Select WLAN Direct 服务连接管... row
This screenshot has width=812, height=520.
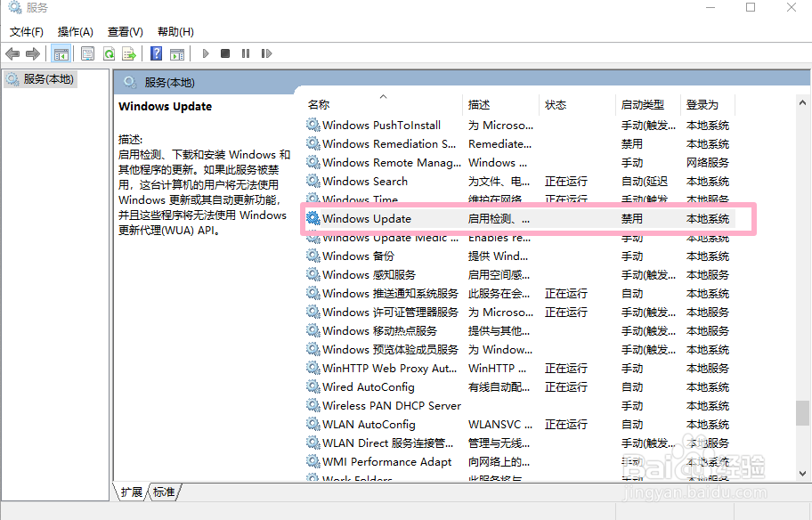(519, 443)
